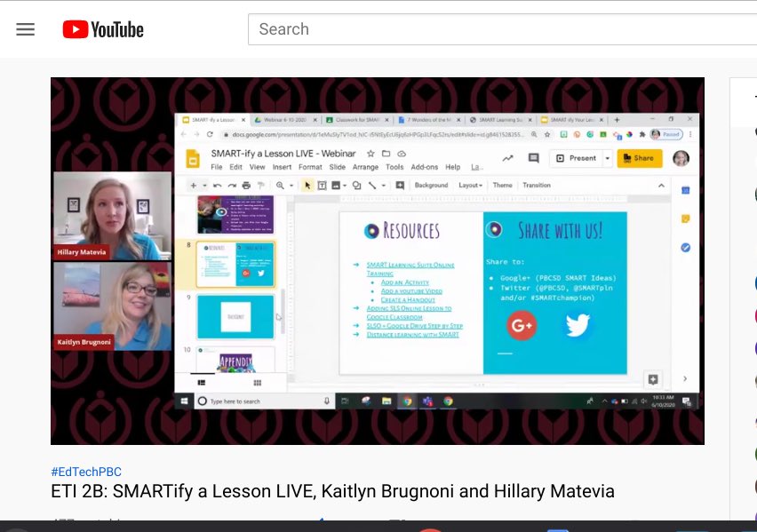Redo the action in Slides
The width and height of the screenshot is (757, 532).
(x=232, y=186)
